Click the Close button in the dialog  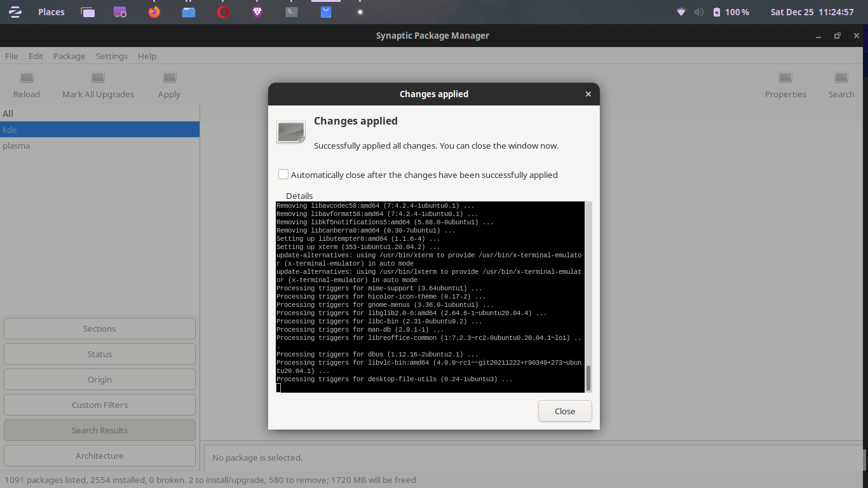point(565,411)
